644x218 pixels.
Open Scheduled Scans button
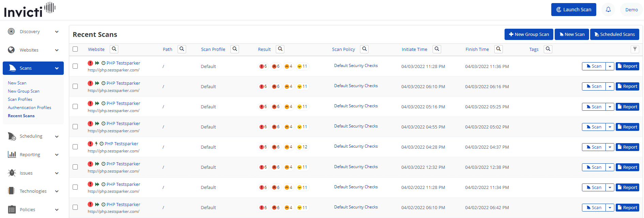coord(615,34)
